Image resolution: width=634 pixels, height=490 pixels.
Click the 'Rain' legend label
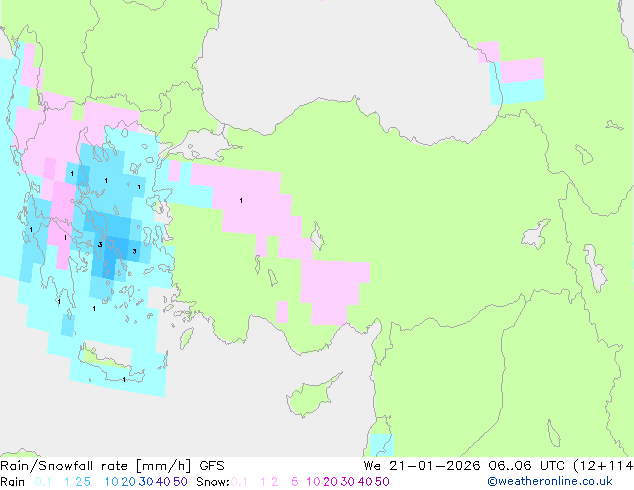point(13,482)
